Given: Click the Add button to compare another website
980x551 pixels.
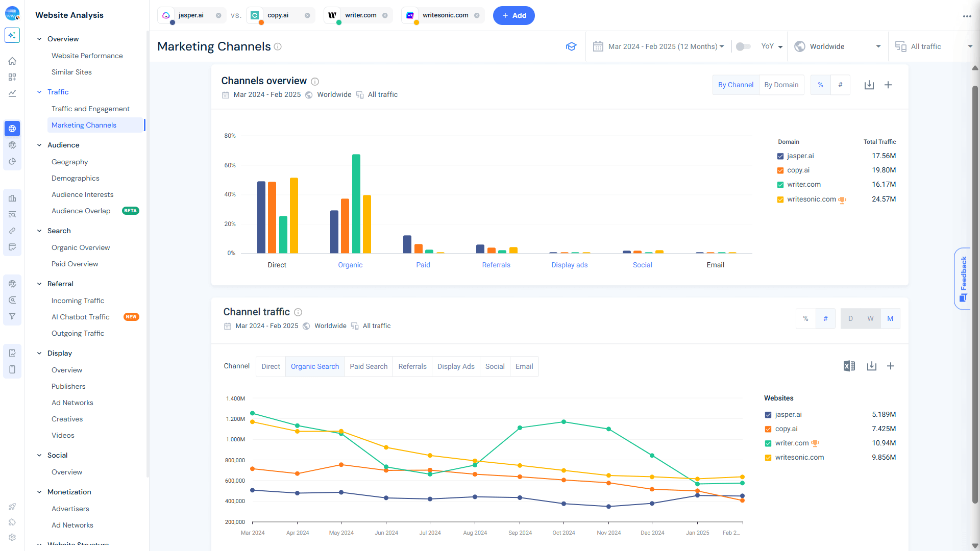Looking at the screenshot, I should [x=514, y=15].
